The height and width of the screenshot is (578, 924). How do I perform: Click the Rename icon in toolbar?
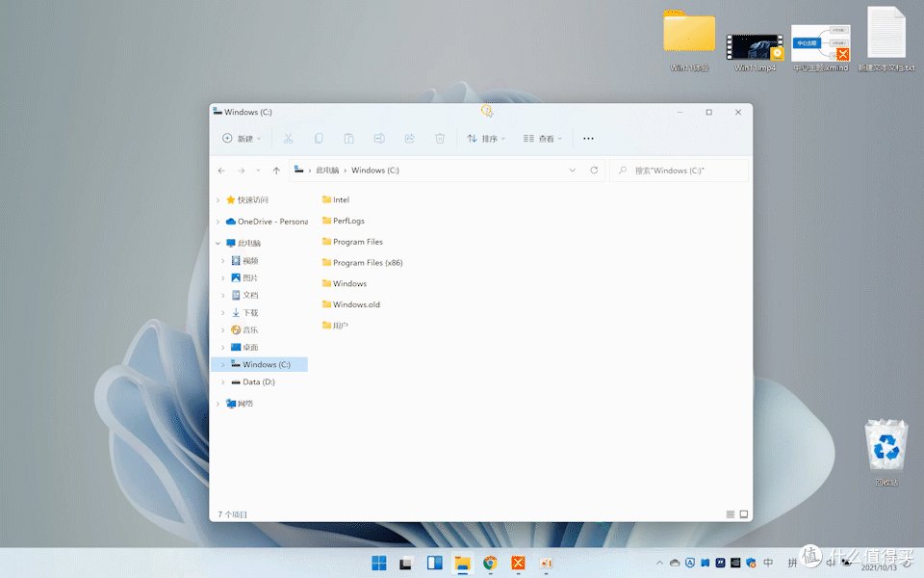(379, 139)
